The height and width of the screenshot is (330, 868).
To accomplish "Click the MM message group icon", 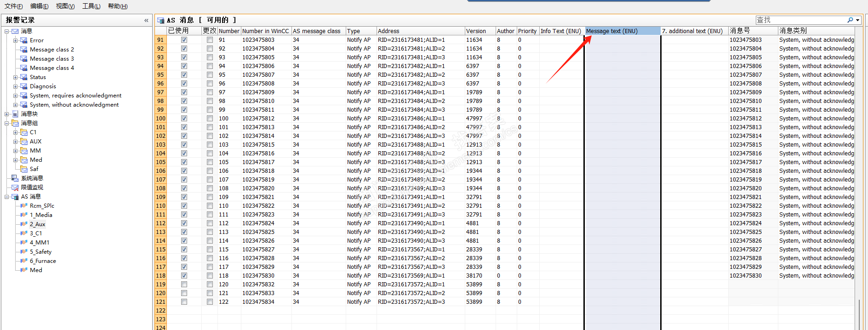I will point(24,151).
